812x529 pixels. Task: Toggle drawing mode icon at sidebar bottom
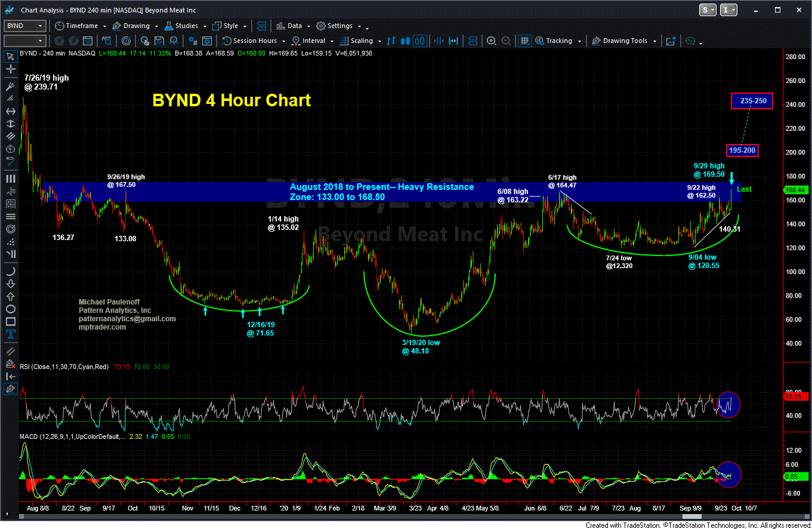point(10,389)
